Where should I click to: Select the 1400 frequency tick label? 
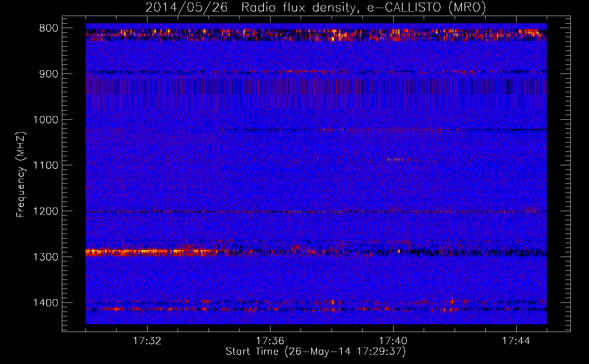point(46,303)
